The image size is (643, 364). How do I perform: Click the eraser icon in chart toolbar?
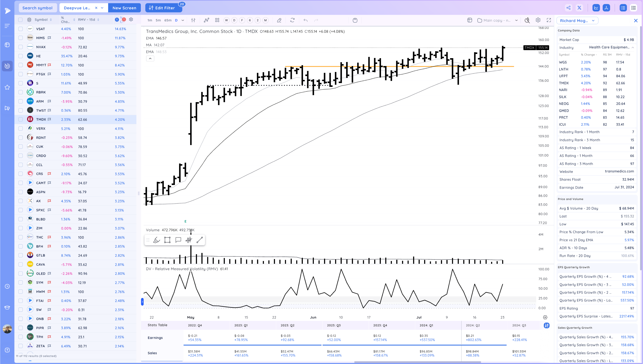click(279, 20)
